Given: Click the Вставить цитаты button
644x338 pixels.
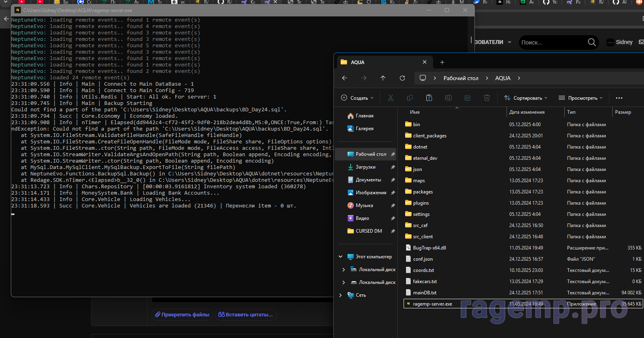Looking at the screenshot, I should [x=245, y=315].
